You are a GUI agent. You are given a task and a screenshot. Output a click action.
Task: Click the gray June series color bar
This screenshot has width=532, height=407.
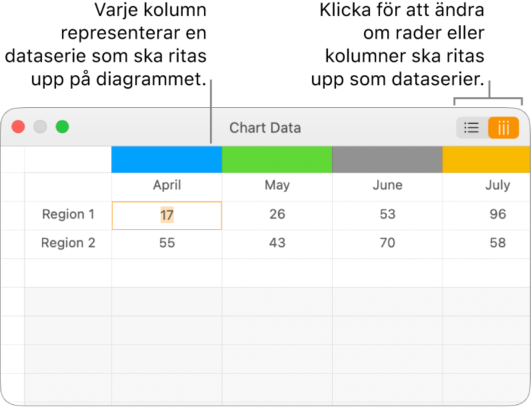coord(387,160)
